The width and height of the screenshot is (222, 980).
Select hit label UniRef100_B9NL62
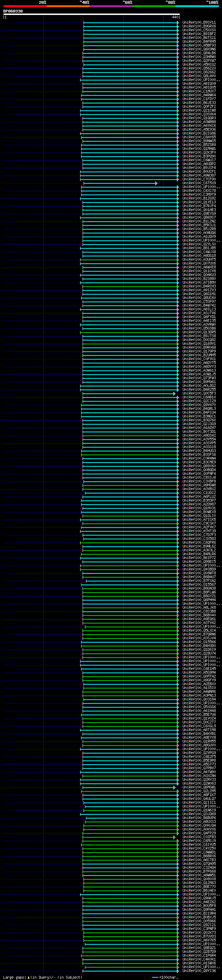pos(199,546)
